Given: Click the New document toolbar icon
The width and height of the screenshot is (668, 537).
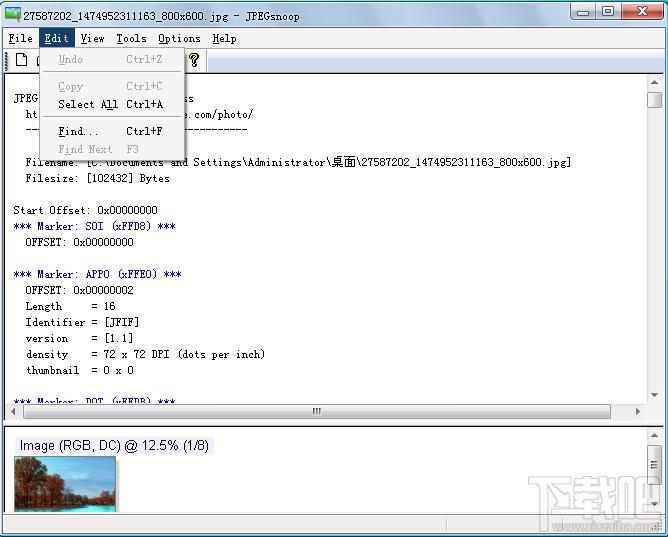Looking at the screenshot, I should pos(21,60).
